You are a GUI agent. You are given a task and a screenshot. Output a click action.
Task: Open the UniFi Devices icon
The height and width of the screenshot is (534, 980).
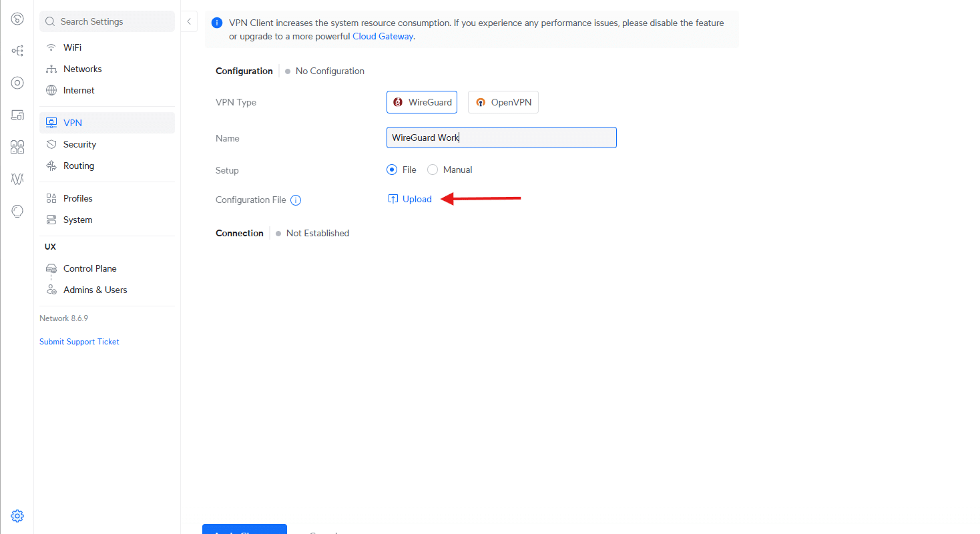(x=17, y=115)
